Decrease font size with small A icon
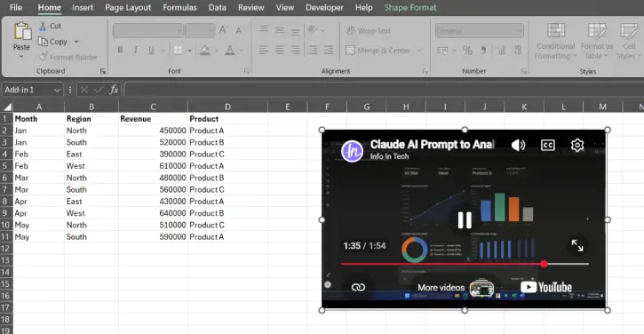 [238, 31]
